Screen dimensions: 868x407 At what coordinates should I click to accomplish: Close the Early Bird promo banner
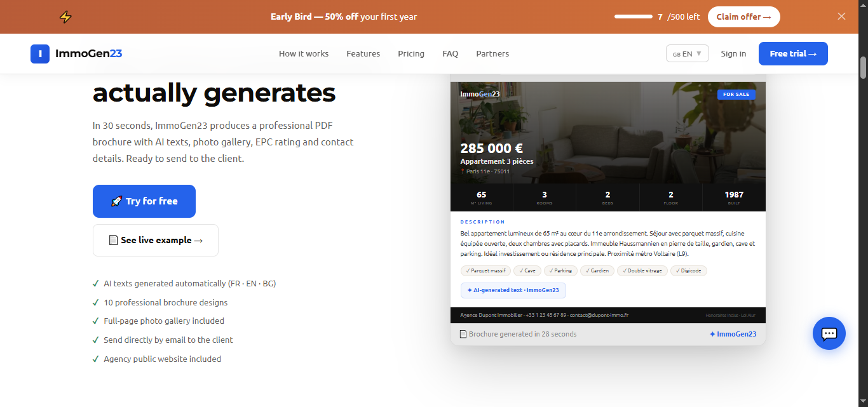coord(841,17)
